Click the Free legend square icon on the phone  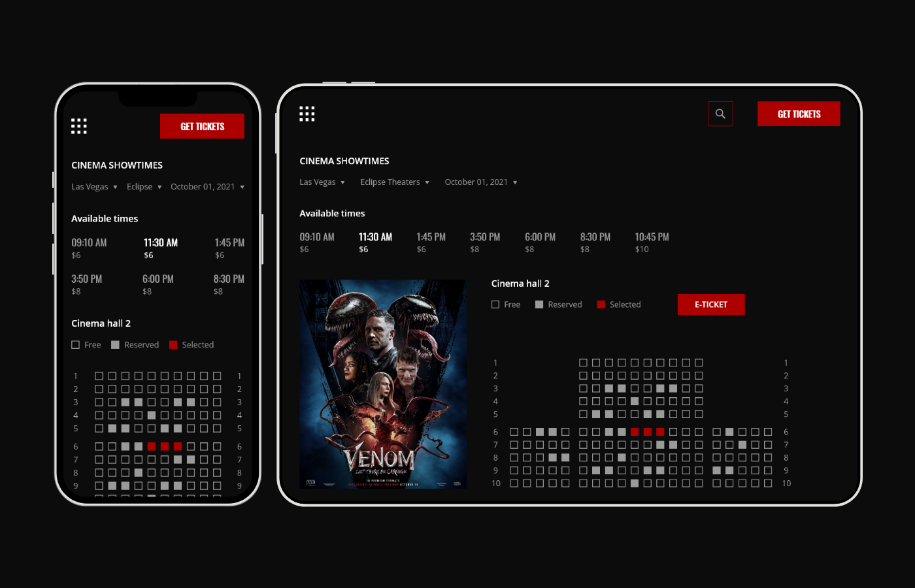click(x=75, y=345)
